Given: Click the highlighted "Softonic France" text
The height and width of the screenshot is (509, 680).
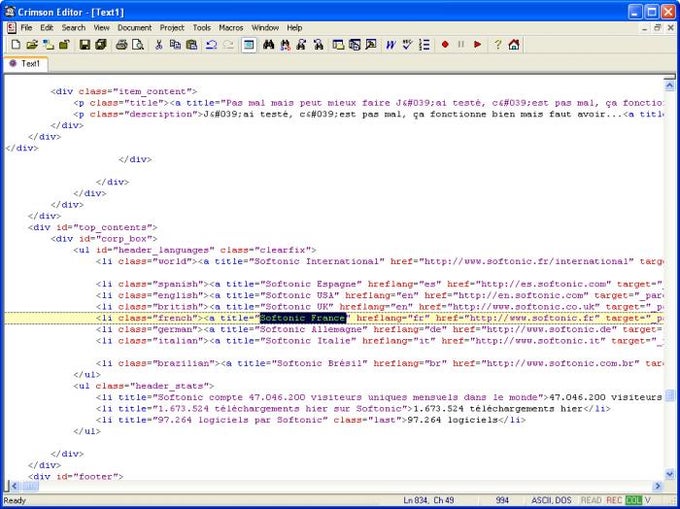Looking at the screenshot, I should click(302, 318).
